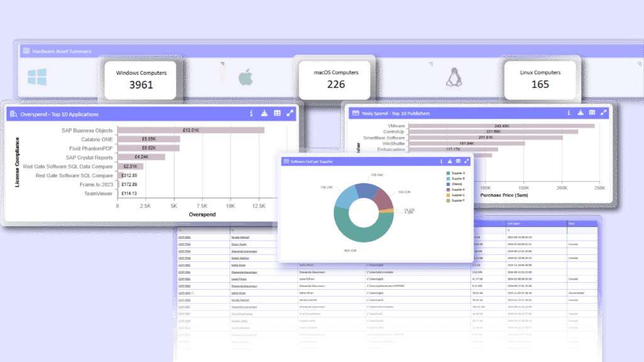Click the Red Gate SQL Data Compare £2.31K bar
The image size is (644, 362).
(x=131, y=166)
